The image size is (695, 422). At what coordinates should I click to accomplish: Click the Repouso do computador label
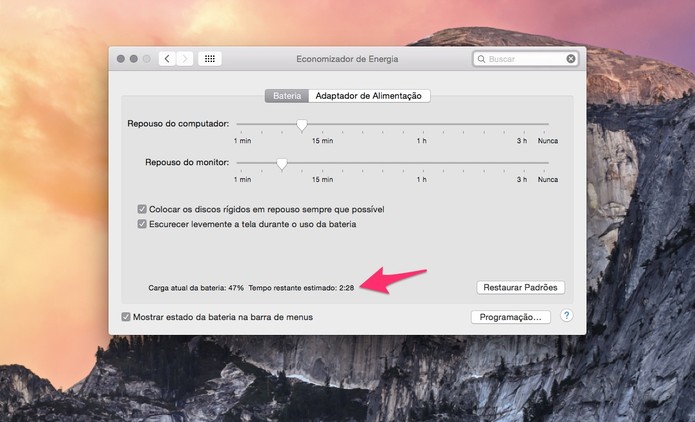click(x=178, y=123)
